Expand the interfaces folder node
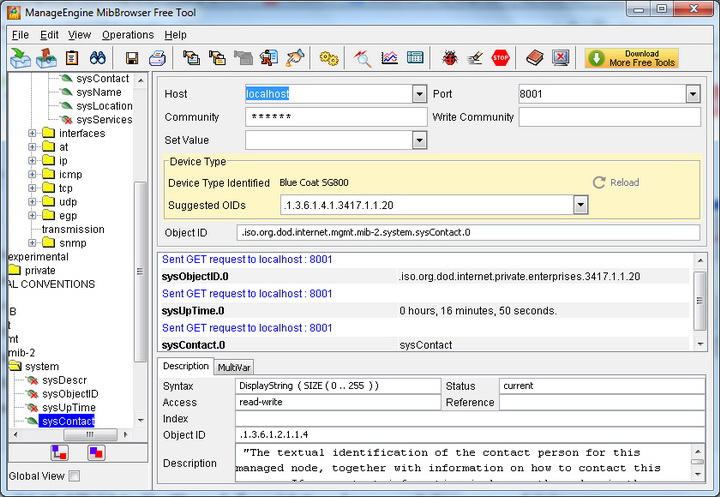The image size is (720, 497). [x=32, y=133]
